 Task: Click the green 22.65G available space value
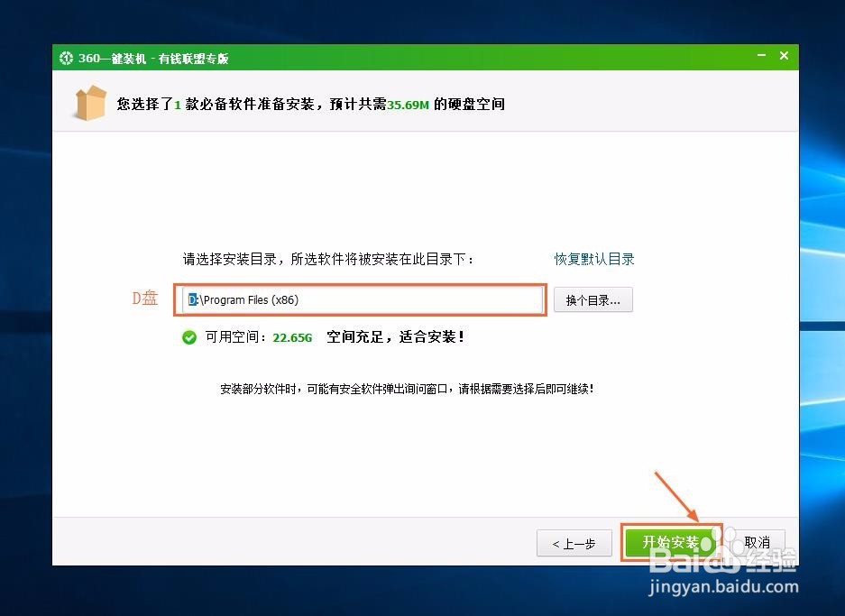pyautogui.click(x=292, y=337)
